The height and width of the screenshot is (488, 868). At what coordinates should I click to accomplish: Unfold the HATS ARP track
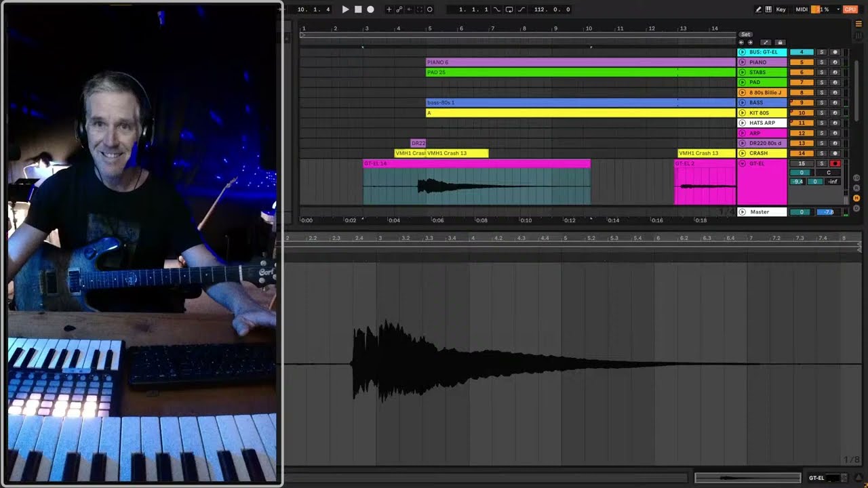tap(742, 123)
